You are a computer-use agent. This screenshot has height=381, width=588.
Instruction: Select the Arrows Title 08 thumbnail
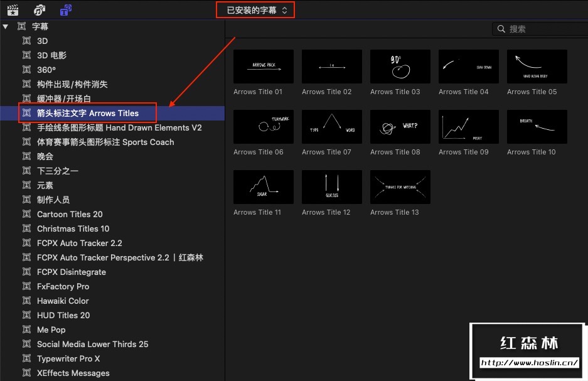pos(400,127)
